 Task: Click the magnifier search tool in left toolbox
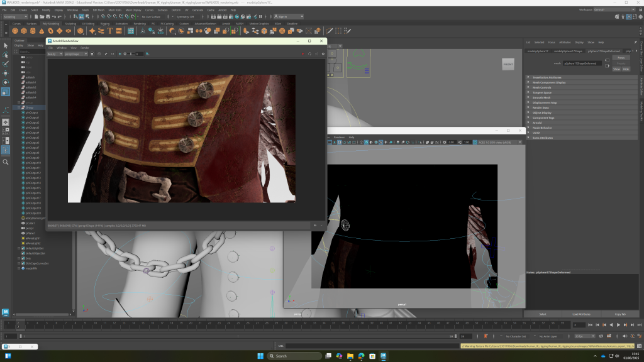coord(6,162)
